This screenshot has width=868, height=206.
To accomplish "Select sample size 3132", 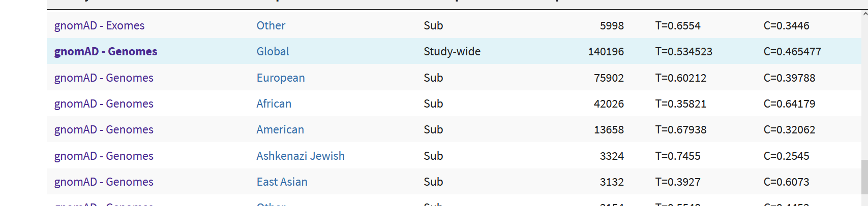I will (612, 182).
